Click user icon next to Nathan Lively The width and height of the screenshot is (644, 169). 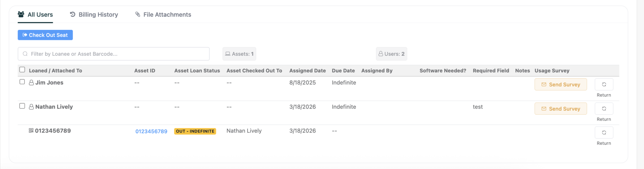coord(31,107)
